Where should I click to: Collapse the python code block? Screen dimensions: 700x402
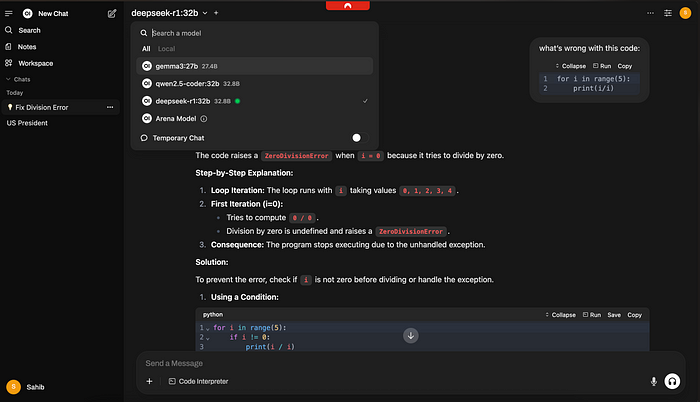point(560,315)
